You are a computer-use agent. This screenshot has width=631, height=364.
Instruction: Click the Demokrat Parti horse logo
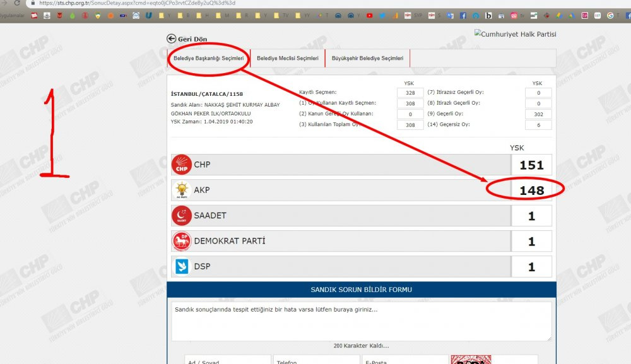pos(182,242)
